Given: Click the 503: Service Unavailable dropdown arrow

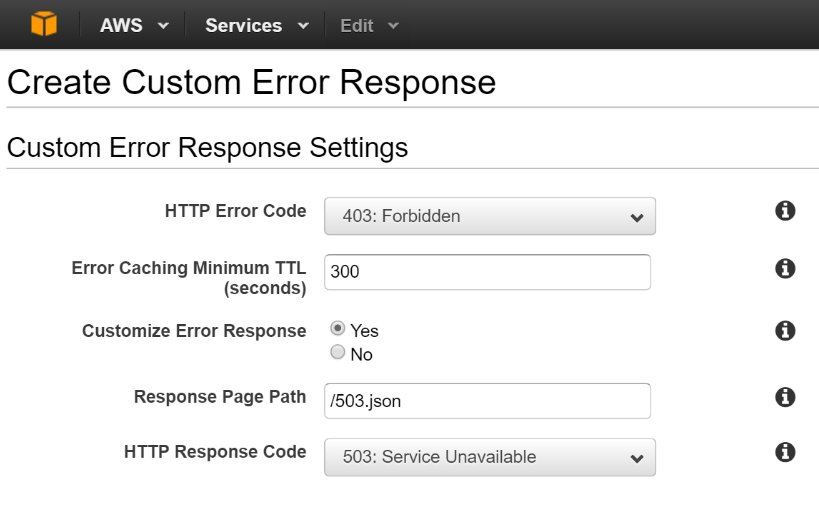Looking at the screenshot, I should [x=637, y=459].
